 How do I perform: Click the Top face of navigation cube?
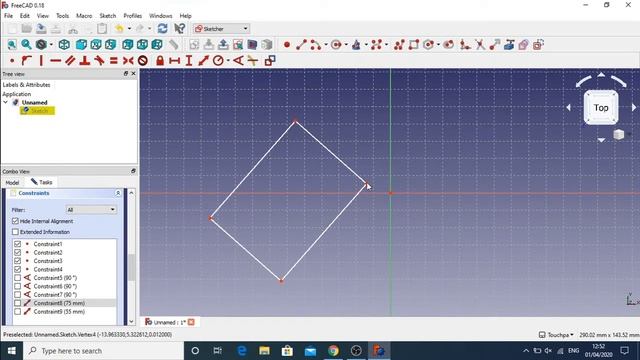pyautogui.click(x=601, y=108)
